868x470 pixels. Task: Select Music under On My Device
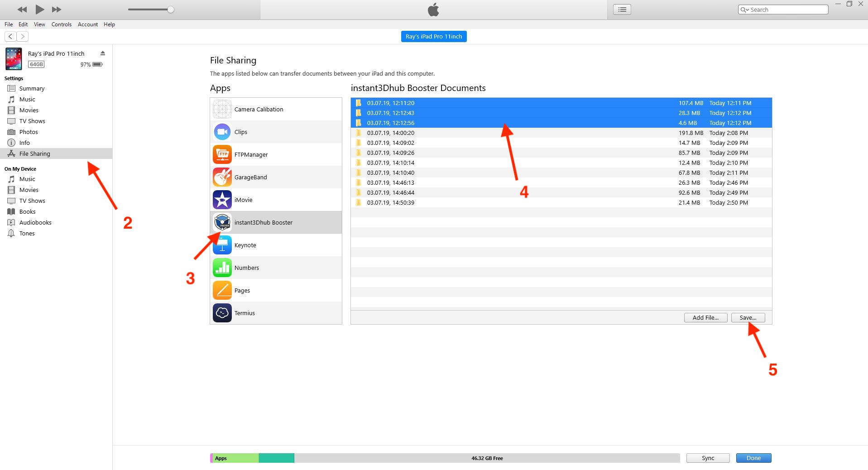coord(56,179)
